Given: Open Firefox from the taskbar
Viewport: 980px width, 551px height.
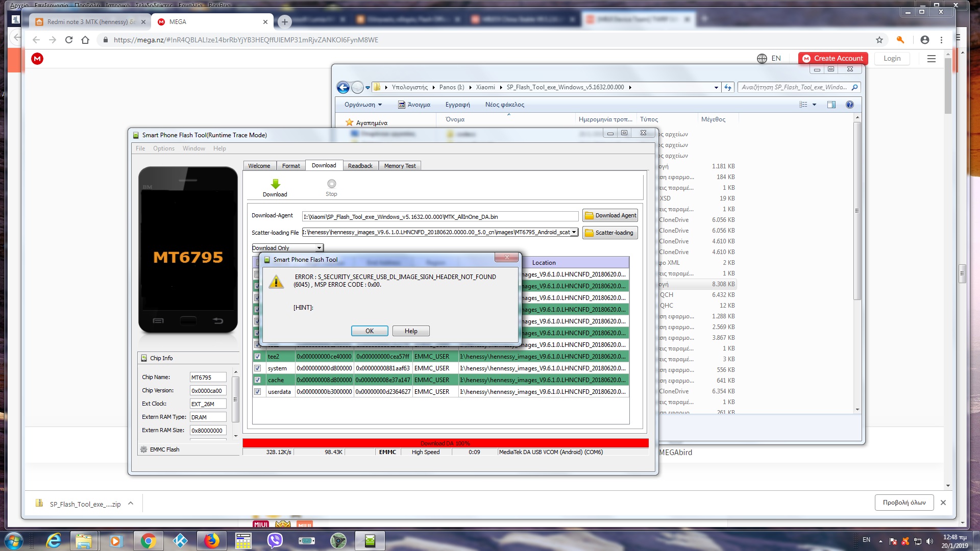Looking at the screenshot, I should point(211,540).
